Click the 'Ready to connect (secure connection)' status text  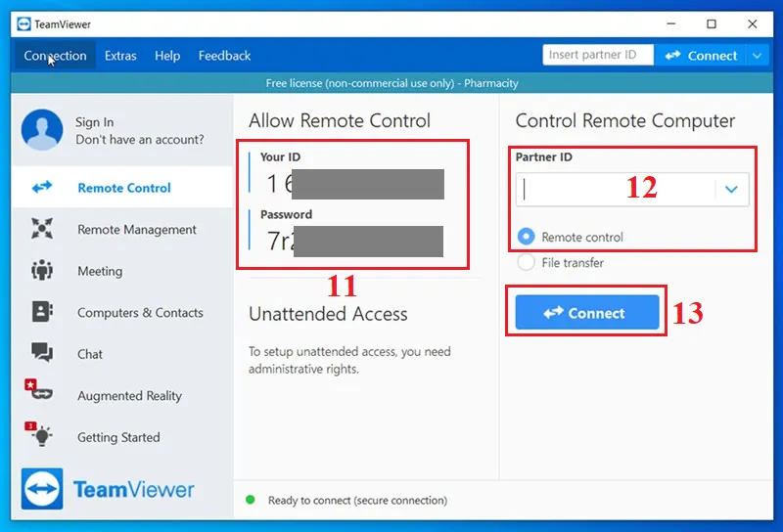click(x=357, y=500)
